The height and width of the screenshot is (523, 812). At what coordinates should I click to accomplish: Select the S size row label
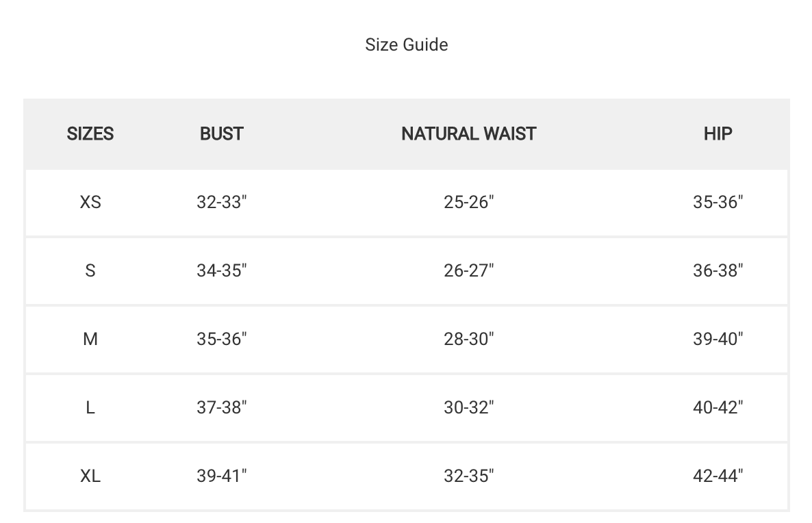point(90,270)
